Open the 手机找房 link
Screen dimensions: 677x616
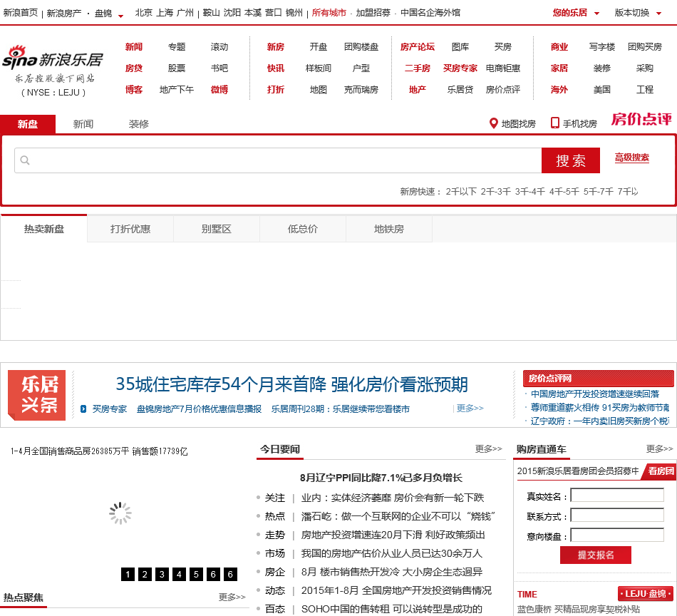[x=580, y=124]
